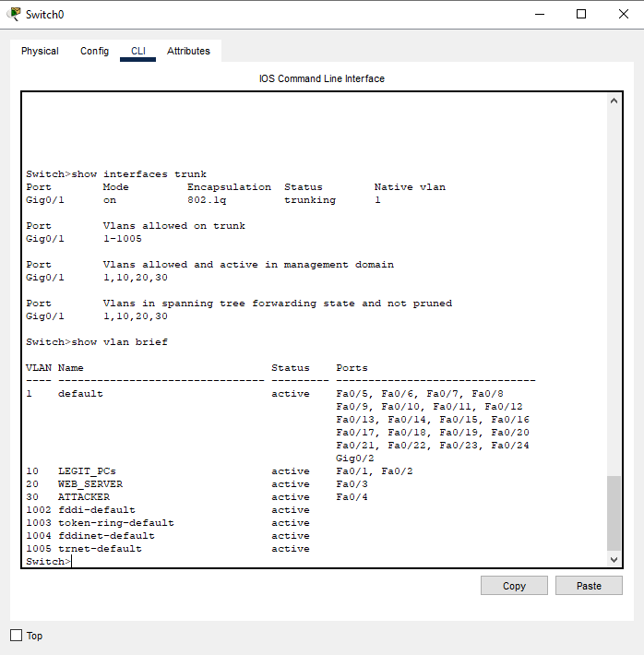Click the 'Native vlan' column header
This screenshot has height=655, width=644.
[x=410, y=187]
